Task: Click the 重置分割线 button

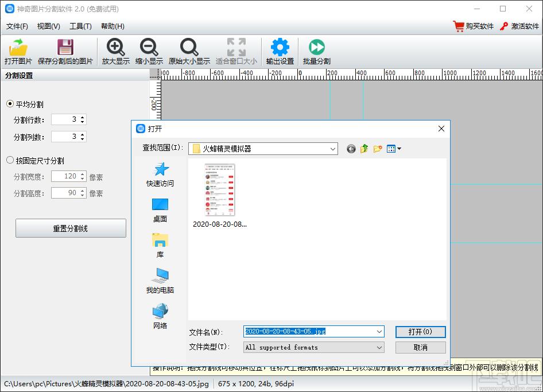Action: click(x=71, y=228)
